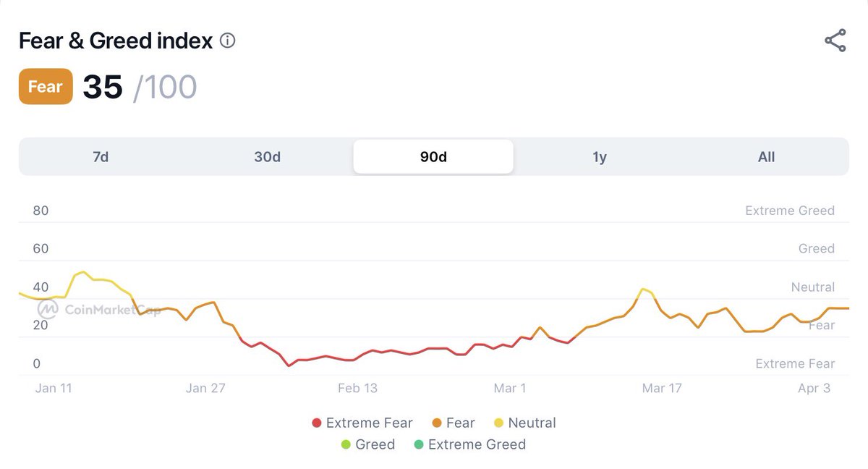Screen dimensions: 868x469
Task: Switch to the 7d time range
Action: 101,157
